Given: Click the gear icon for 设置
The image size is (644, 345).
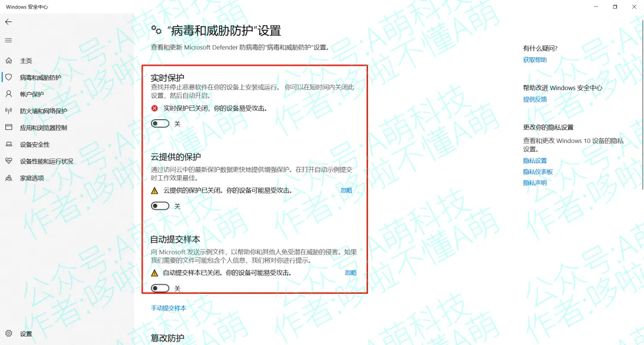Looking at the screenshot, I should pos(8,334).
